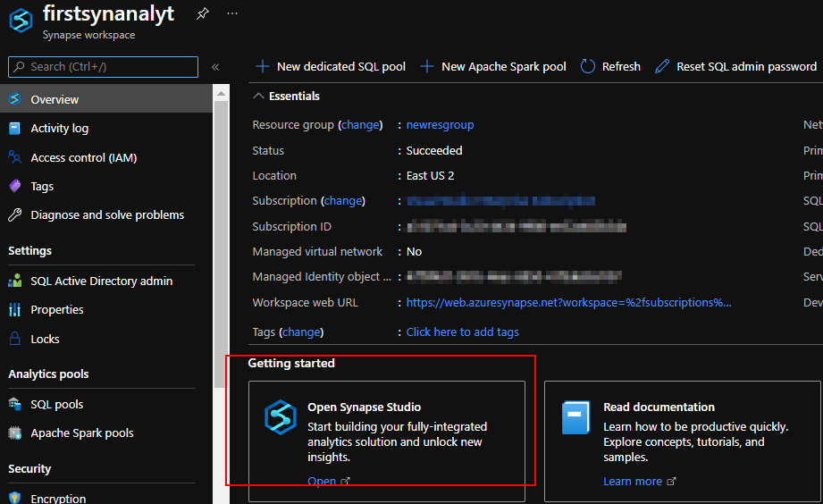Click the newresgroup resource group link

click(x=440, y=125)
